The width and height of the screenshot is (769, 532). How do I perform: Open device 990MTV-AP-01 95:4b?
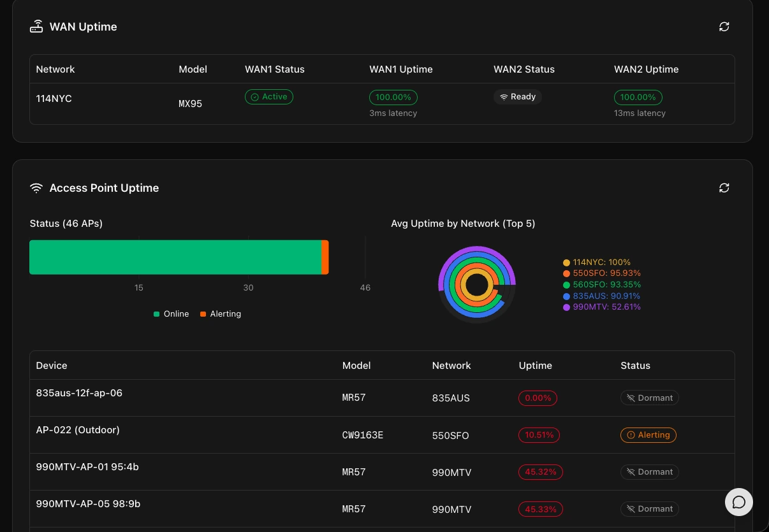87,467
